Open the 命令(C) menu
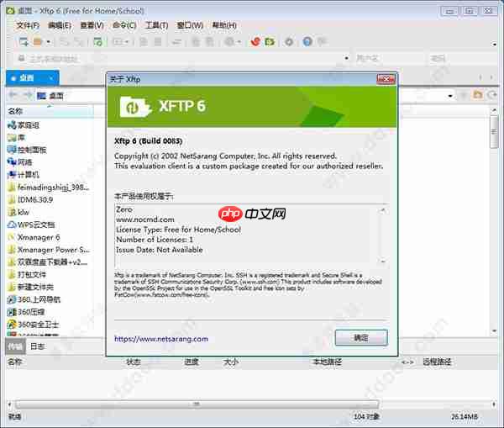Viewport: 504px width, 428px height. (x=124, y=25)
